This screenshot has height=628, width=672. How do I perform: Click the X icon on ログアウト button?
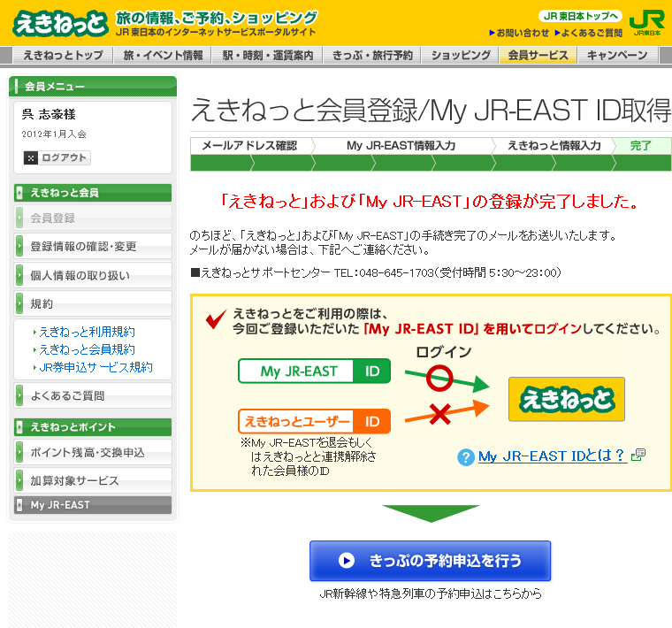30,157
